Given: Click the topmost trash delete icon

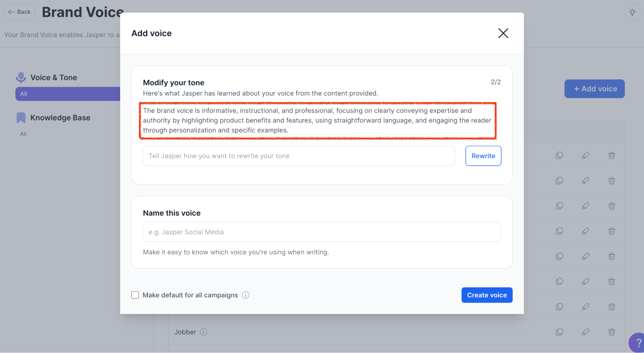Looking at the screenshot, I should 611,156.
